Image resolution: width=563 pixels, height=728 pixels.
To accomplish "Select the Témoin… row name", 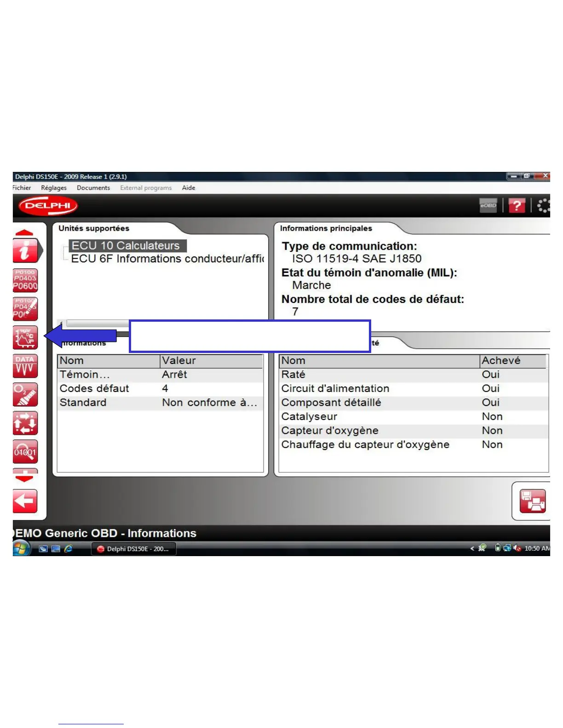I will pos(85,375).
